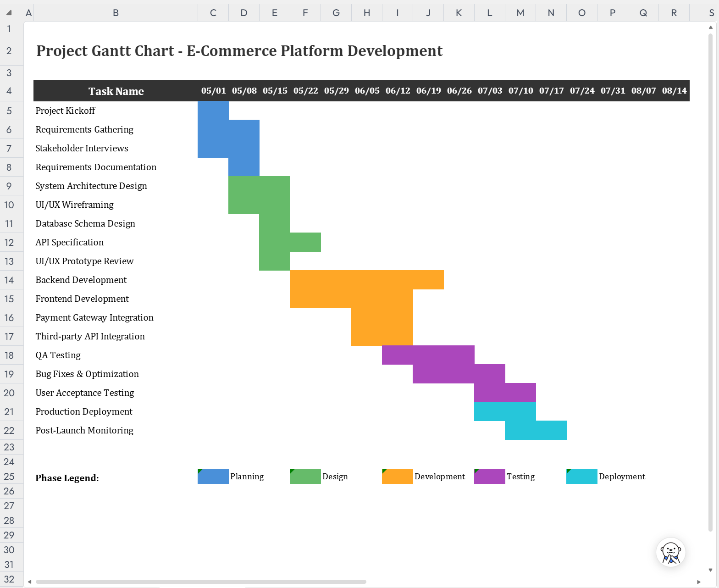The height and width of the screenshot is (588, 719).
Task: Select row 22 header
Action: point(9,430)
